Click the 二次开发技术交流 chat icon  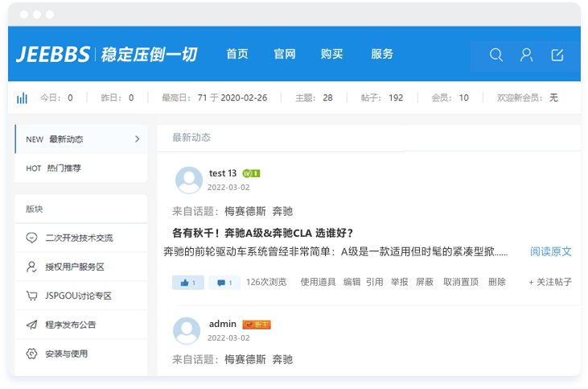[31, 238]
